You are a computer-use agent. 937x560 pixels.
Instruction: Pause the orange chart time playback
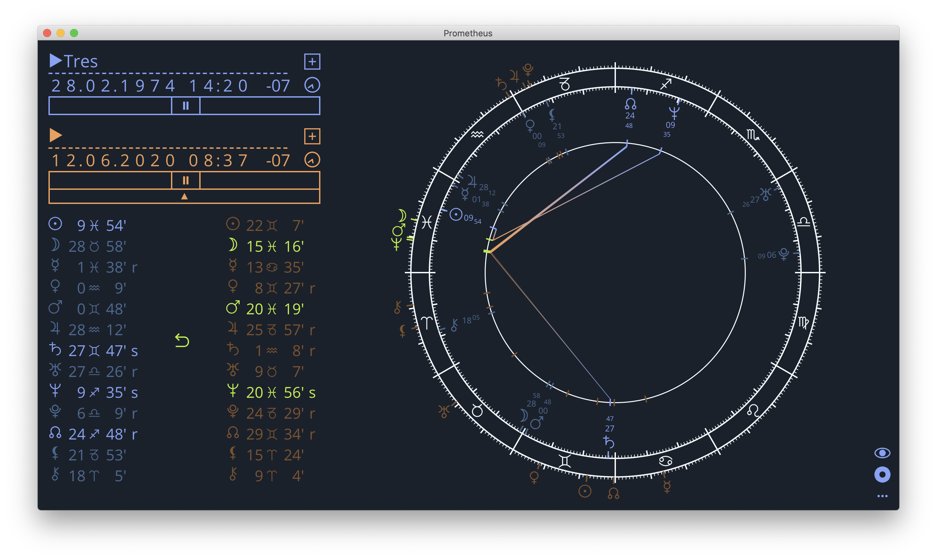(x=185, y=180)
